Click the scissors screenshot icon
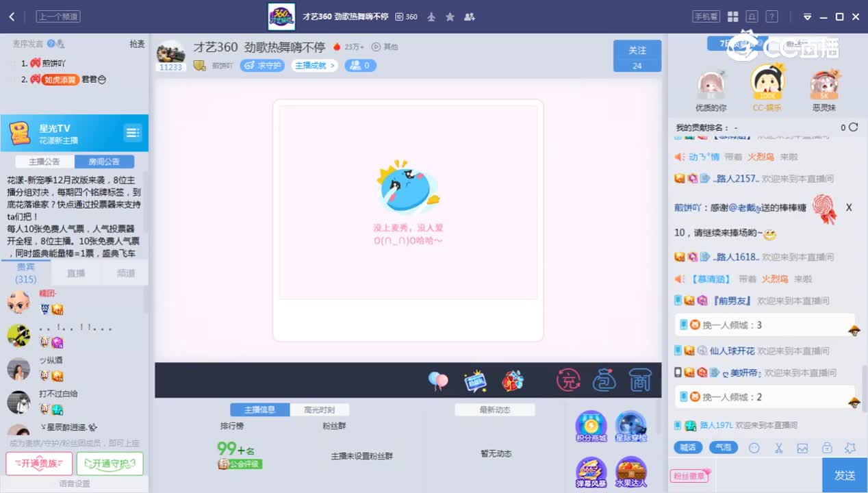The width and height of the screenshot is (868, 493). 778,448
